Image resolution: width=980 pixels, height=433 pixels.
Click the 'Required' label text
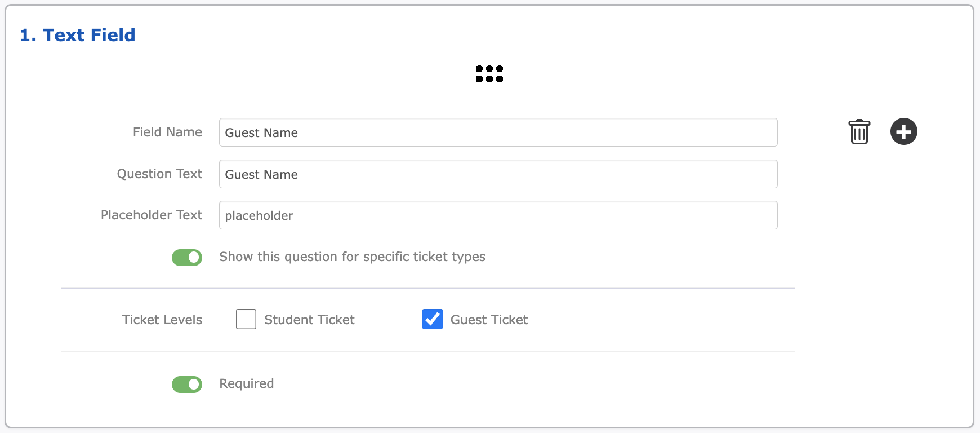[x=247, y=383]
